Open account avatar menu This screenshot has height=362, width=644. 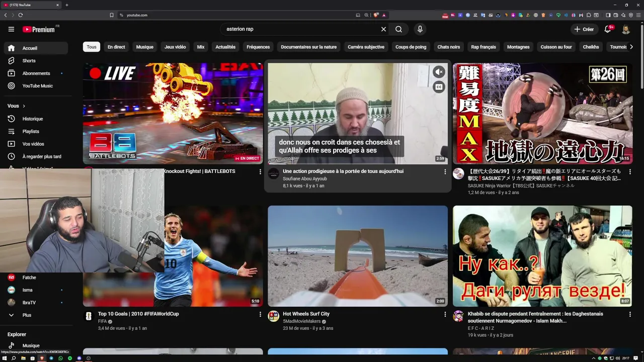[626, 29]
